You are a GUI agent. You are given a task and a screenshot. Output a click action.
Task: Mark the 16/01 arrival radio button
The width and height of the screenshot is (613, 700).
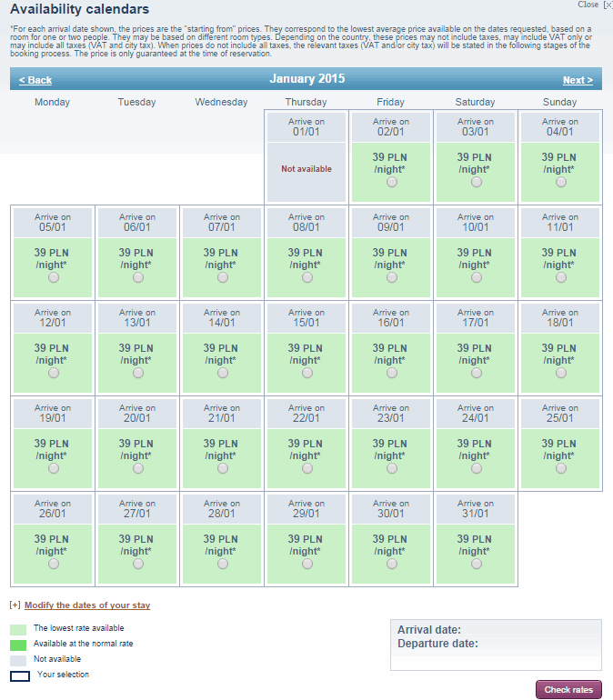click(392, 374)
